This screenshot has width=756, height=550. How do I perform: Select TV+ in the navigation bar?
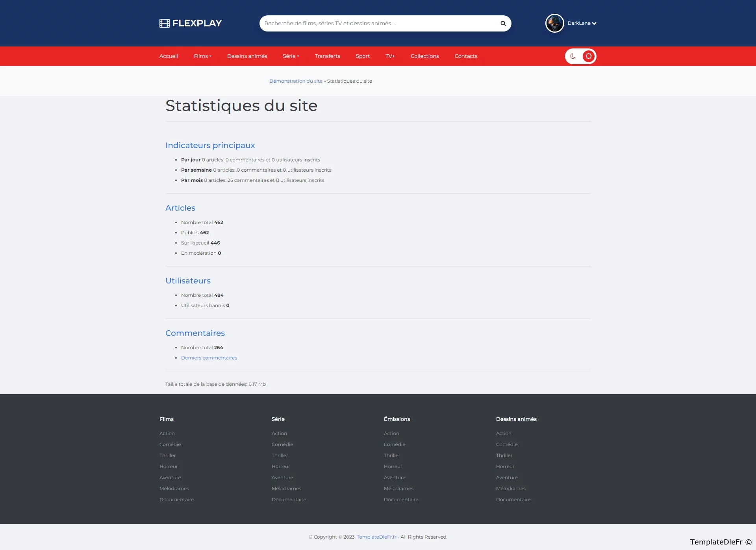(x=390, y=56)
